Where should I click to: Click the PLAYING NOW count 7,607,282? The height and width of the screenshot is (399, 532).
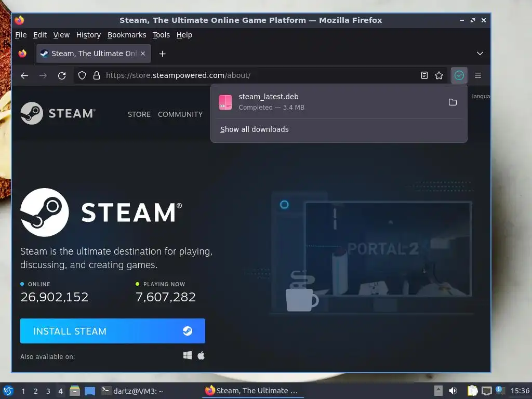(166, 297)
